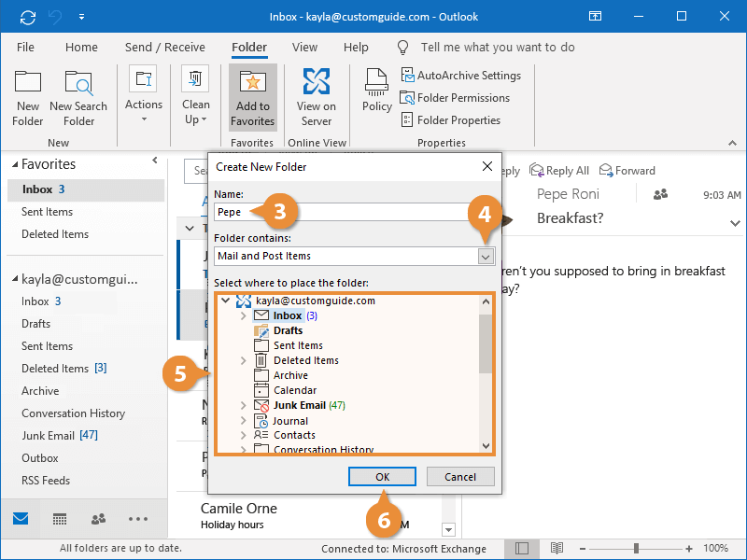This screenshot has height=560, width=747.
Task: Click the Tell me lightbulb icon
Action: [403, 48]
